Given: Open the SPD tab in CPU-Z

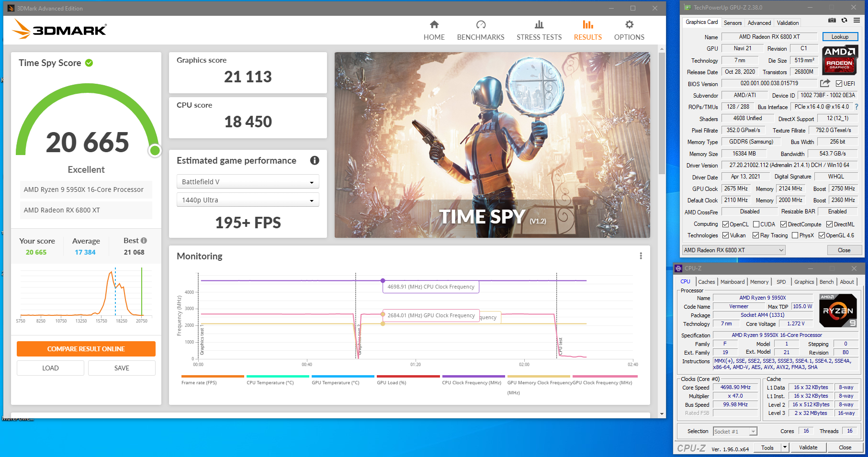Looking at the screenshot, I should tap(781, 282).
